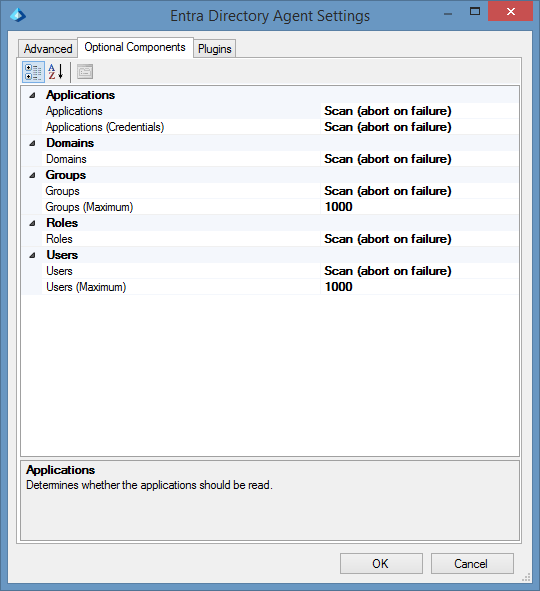The width and height of the screenshot is (540, 591).
Task: Collapse the Roles category
Action: (x=32, y=223)
